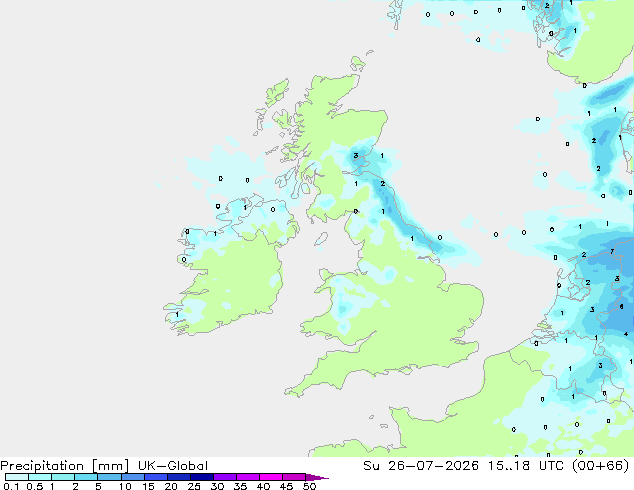Click the "[mm]" unit label
The width and height of the screenshot is (634, 490).
coord(110,466)
